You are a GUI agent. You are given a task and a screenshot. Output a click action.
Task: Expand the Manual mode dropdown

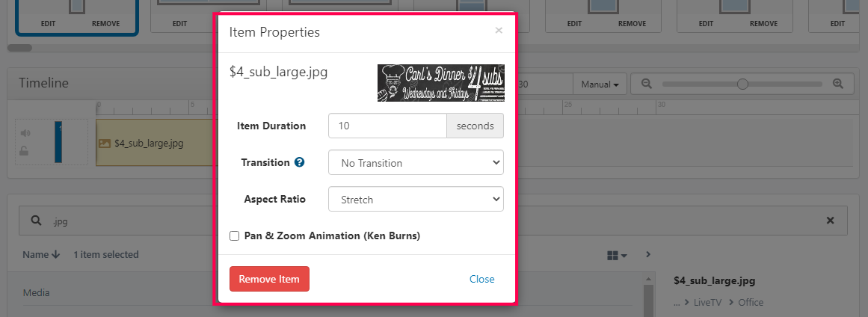pyautogui.click(x=599, y=84)
